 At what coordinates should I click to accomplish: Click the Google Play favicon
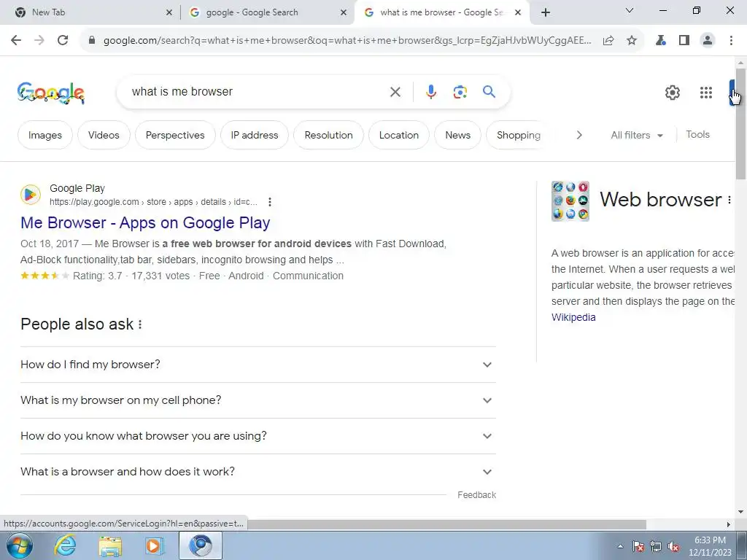[31, 195]
